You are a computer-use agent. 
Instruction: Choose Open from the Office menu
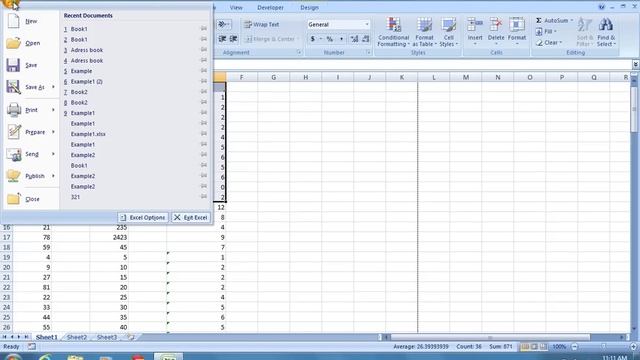31,43
